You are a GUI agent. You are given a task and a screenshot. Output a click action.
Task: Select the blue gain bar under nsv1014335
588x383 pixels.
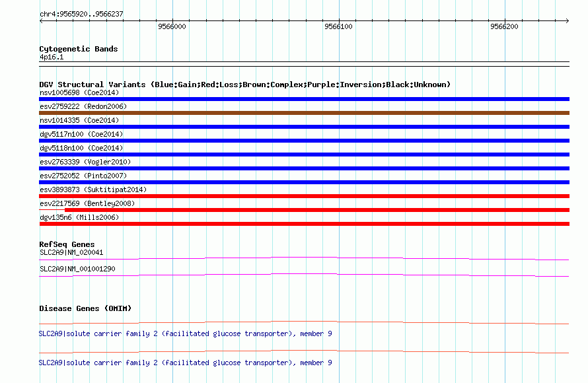(304, 127)
